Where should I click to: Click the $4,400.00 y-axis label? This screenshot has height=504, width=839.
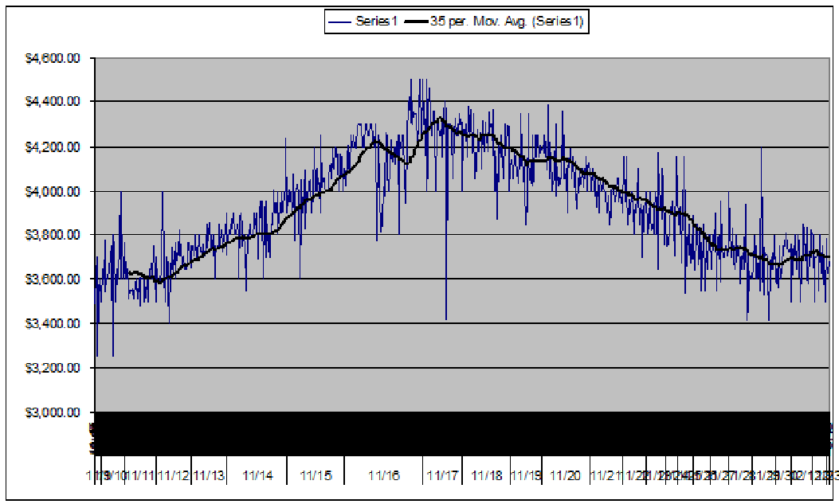click(53, 102)
